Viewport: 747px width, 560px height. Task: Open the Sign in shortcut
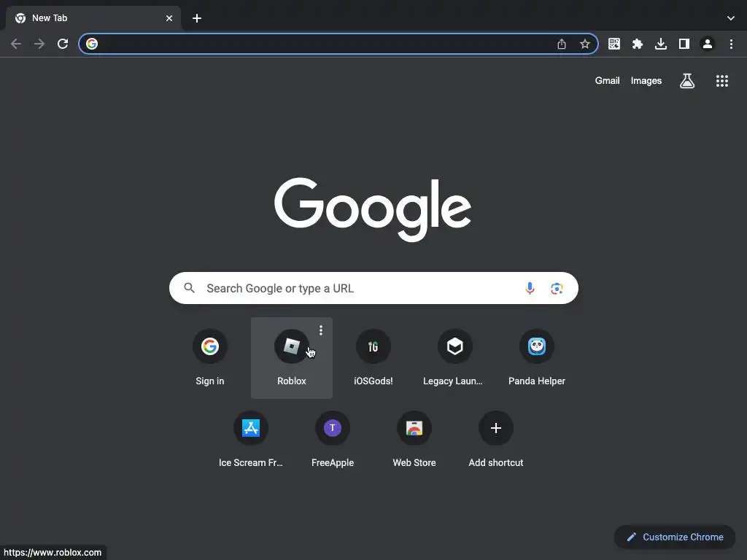[x=209, y=357]
